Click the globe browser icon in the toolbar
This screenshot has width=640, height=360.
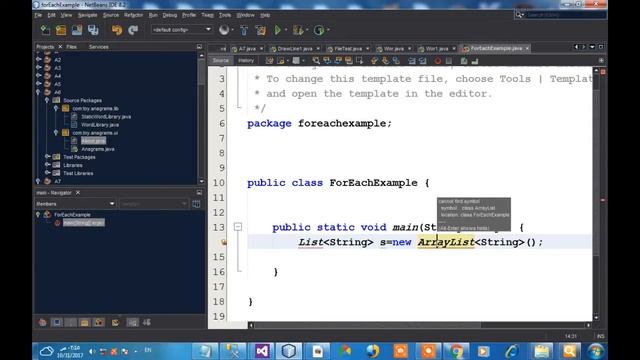tap(224, 30)
